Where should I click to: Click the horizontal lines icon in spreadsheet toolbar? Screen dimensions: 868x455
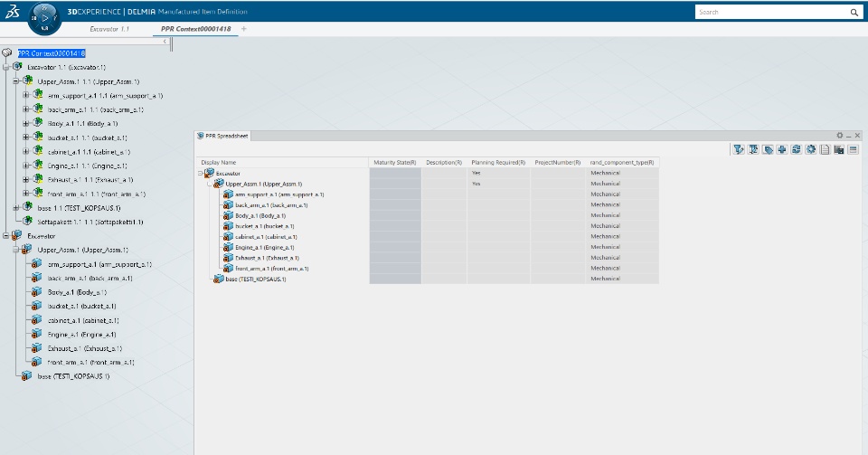click(853, 149)
